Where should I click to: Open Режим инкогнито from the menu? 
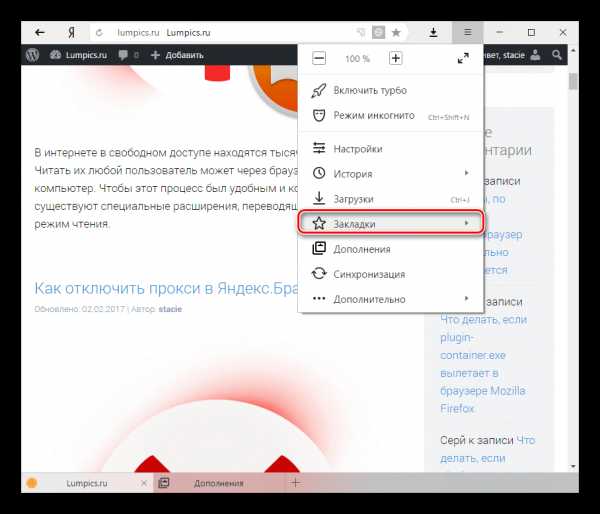391,116
